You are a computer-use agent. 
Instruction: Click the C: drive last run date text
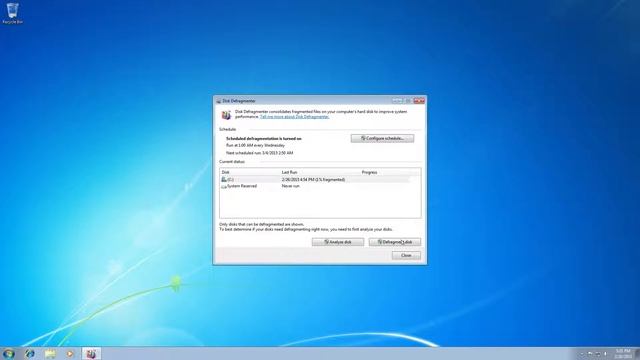tap(313, 180)
